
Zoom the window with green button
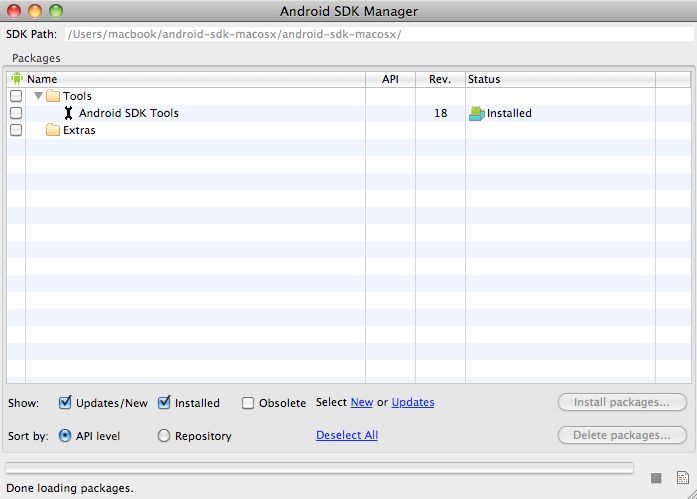56,11
